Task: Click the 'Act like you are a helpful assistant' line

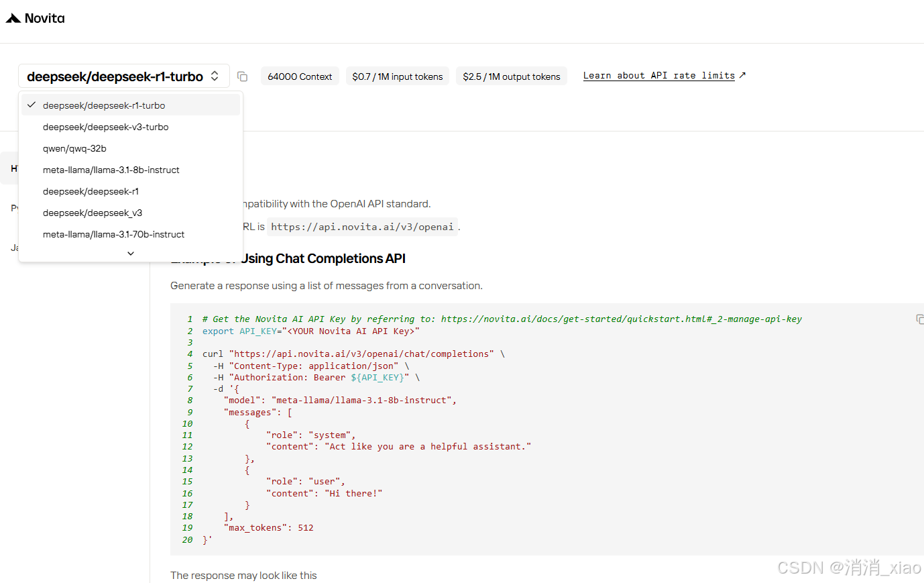Action: click(399, 447)
